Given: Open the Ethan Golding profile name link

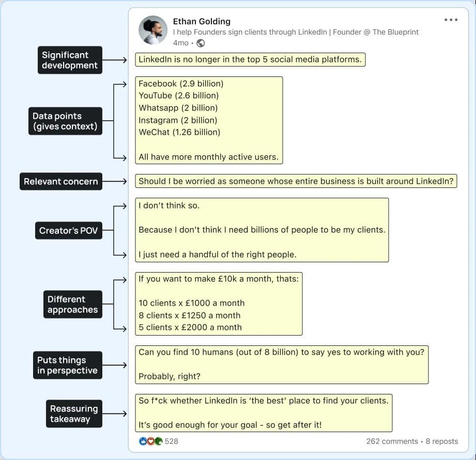Looking at the screenshot, I should [x=202, y=21].
